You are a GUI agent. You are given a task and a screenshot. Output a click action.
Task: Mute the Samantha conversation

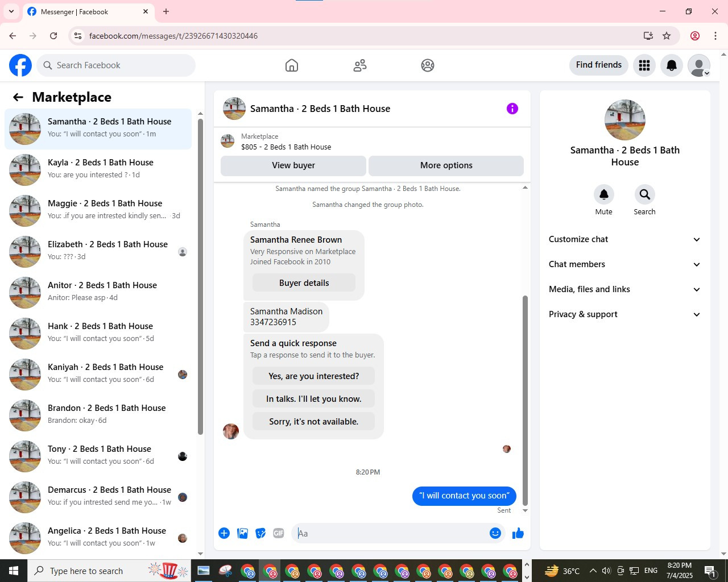pyautogui.click(x=604, y=194)
